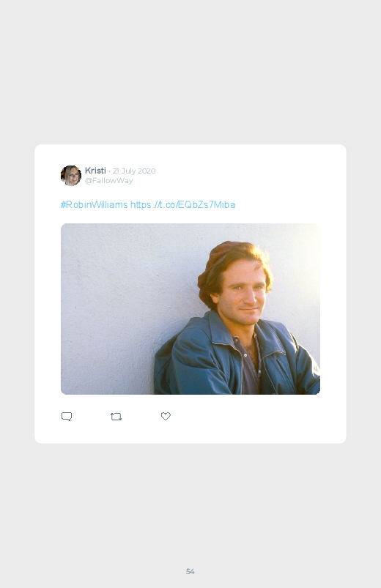Click the 21 July 2020 timestamp

coord(134,171)
